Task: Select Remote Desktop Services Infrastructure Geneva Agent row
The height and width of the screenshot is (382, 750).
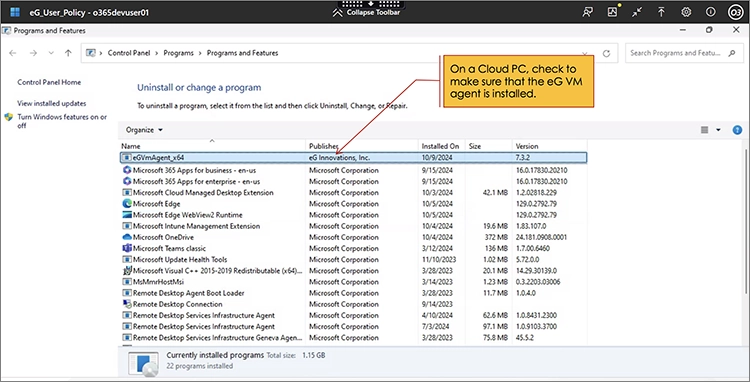Action: pos(353,338)
